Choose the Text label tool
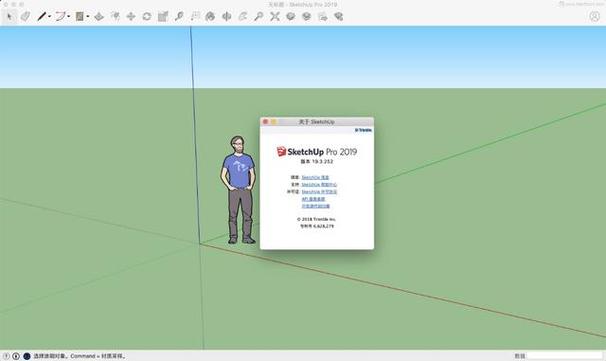 click(195, 17)
